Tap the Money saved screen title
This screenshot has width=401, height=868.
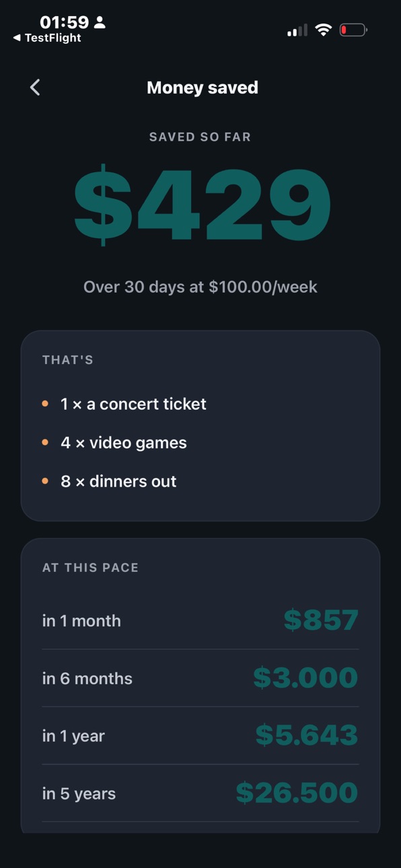click(x=203, y=87)
